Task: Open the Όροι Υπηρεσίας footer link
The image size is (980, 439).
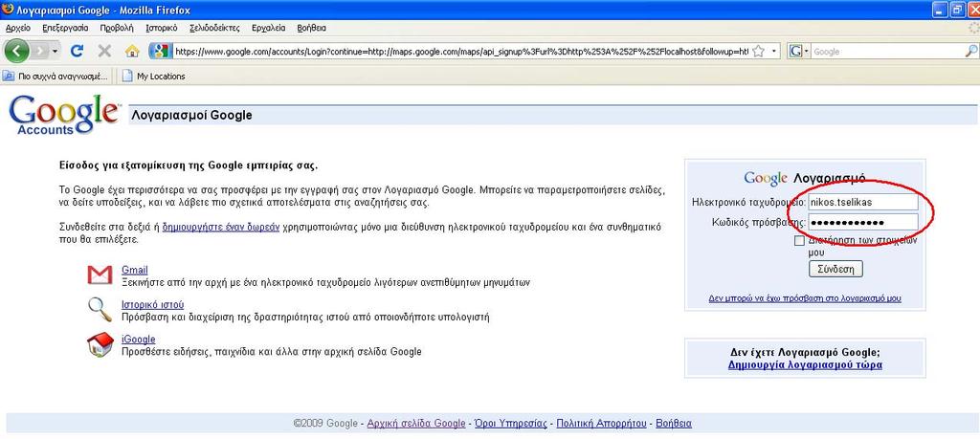Action: pyautogui.click(x=511, y=424)
